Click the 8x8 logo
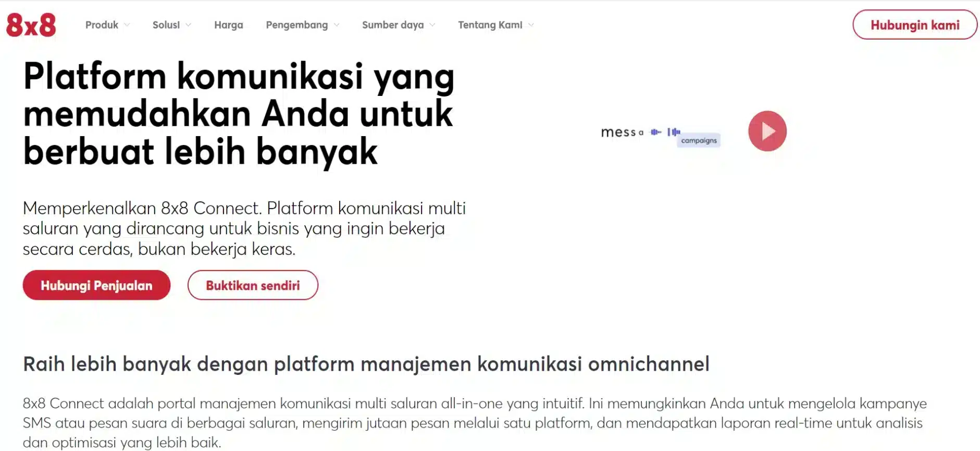980x451 pixels. tap(31, 25)
